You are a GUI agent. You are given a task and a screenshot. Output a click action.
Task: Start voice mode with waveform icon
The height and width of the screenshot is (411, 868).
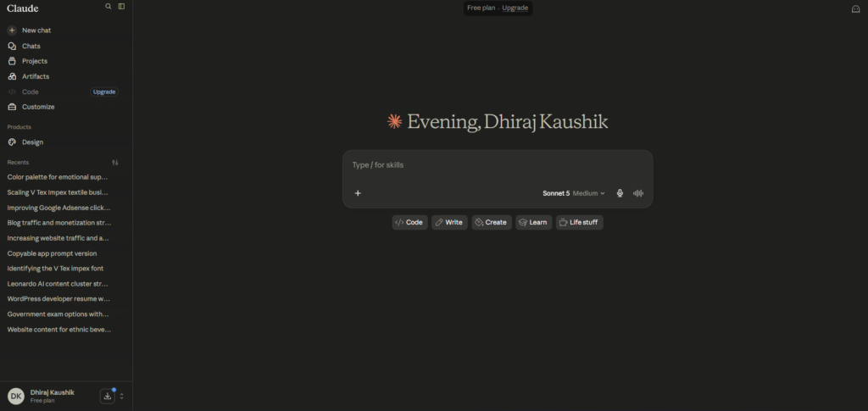(x=638, y=193)
